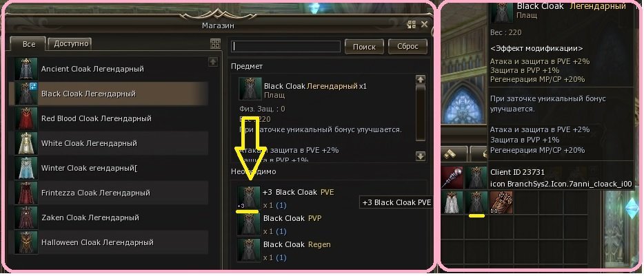Click the gauntlet item in inventory
The width and height of the screenshot is (644, 276).
(x=501, y=202)
